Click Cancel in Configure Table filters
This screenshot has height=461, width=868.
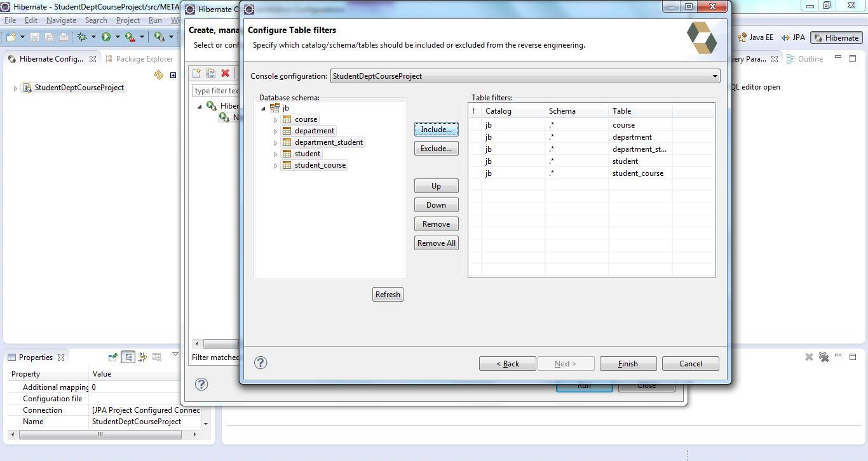690,364
